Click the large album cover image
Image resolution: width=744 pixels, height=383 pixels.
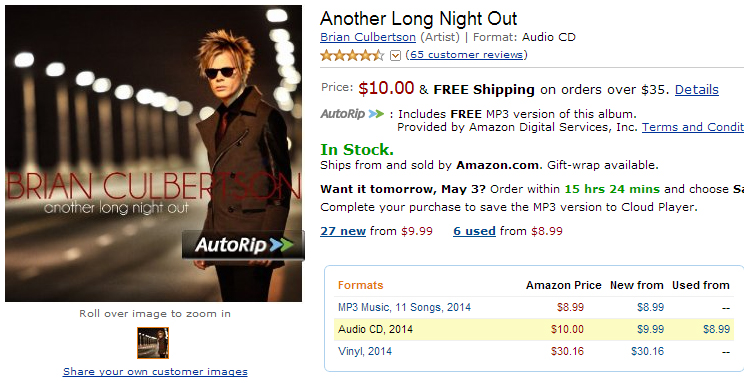coord(153,153)
